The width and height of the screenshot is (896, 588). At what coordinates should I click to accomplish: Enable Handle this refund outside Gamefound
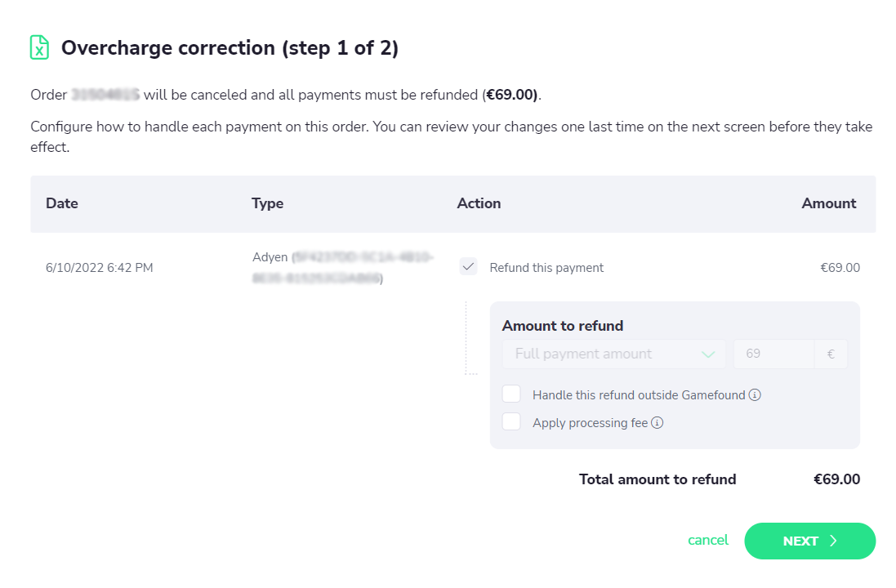pyautogui.click(x=511, y=394)
